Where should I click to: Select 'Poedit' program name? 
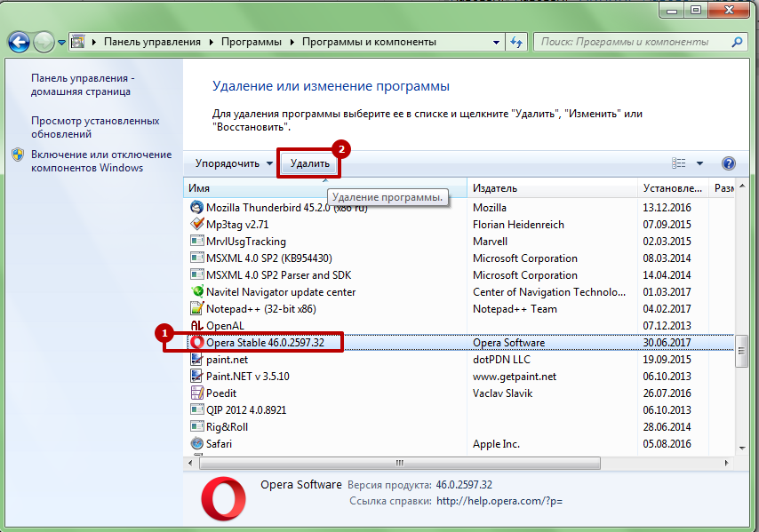(x=221, y=393)
